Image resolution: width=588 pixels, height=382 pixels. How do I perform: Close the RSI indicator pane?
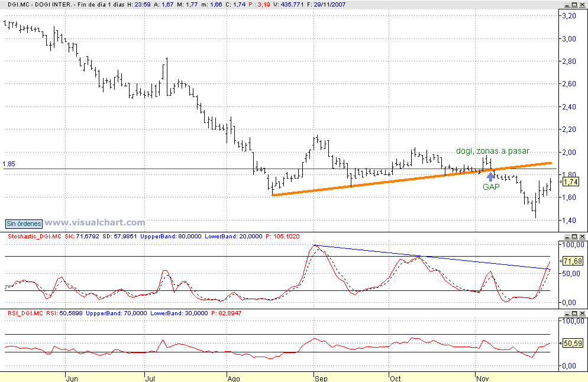click(x=582, y=313)
